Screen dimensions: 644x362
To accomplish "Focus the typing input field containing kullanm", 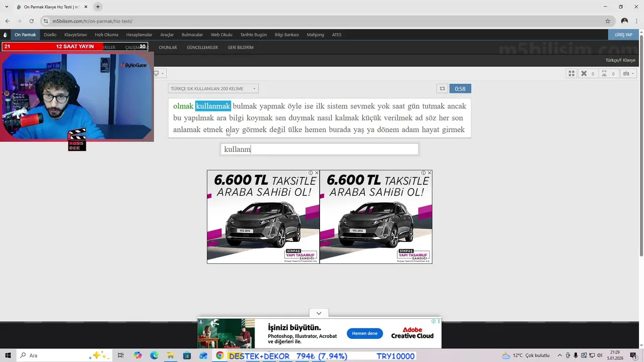I will pos(319,149).
